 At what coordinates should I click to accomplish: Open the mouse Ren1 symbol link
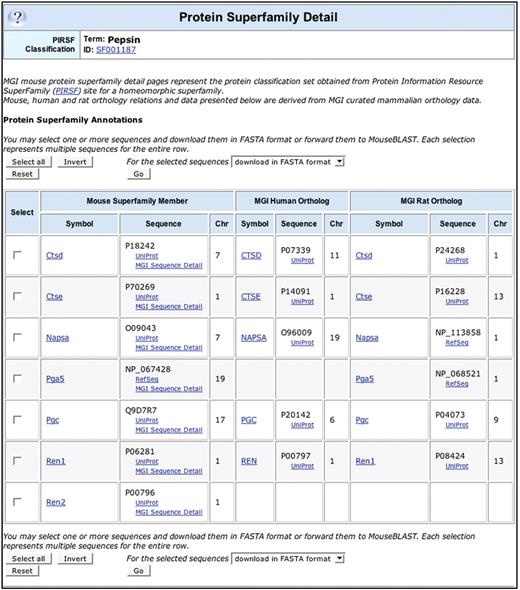tap(56, 461)
